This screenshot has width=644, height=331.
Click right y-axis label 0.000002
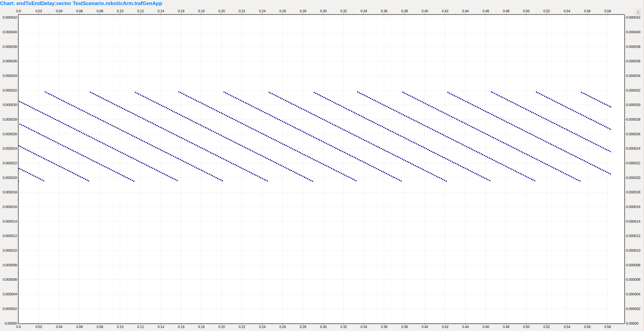pyautogui.click(x=633, y=309)
